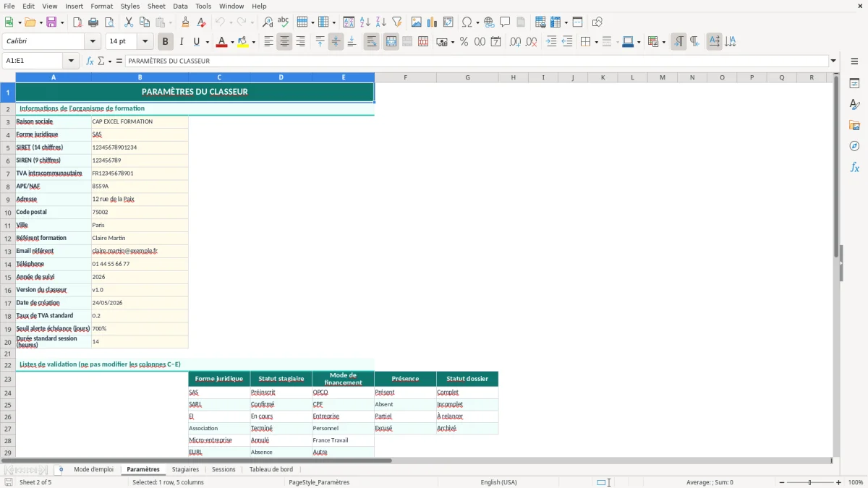Toggle the AutoFilter funnel icon
The width and height of the screenshot is (868, 488).
396,22
